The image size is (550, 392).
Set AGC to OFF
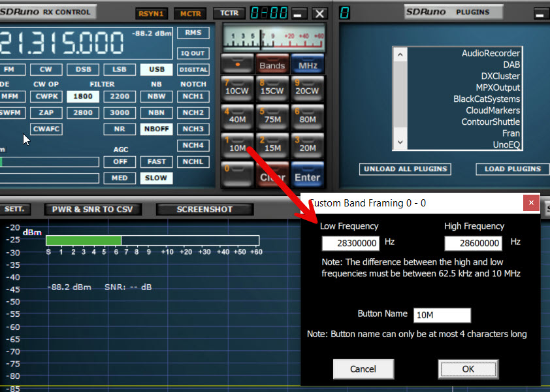coord(120,162)
